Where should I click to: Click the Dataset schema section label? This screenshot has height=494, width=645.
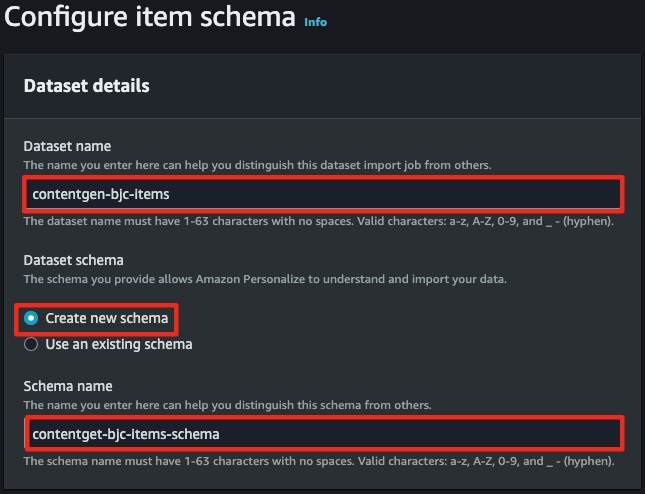[x=73, y=260]
